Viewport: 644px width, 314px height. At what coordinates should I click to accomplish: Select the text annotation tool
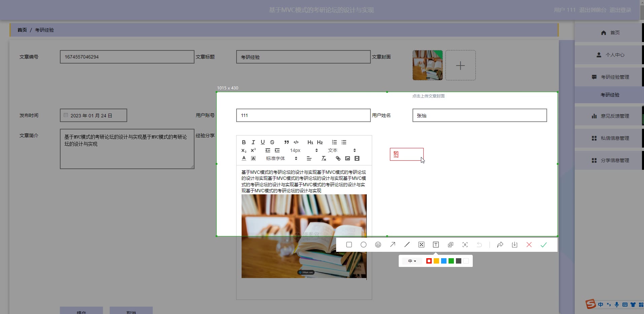click(x=436, y=245)
